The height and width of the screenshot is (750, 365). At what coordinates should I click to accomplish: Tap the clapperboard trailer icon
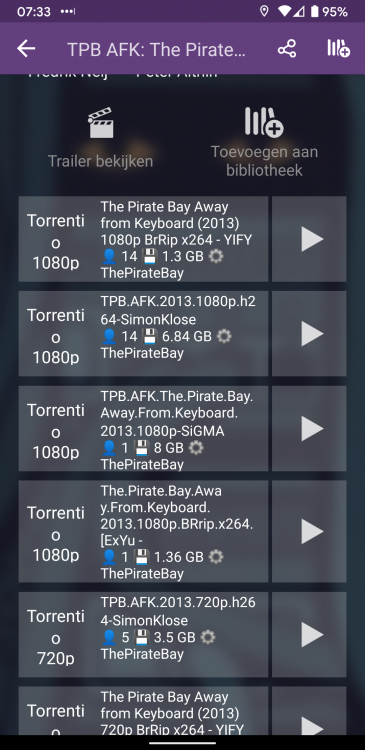tap(100, 123)
